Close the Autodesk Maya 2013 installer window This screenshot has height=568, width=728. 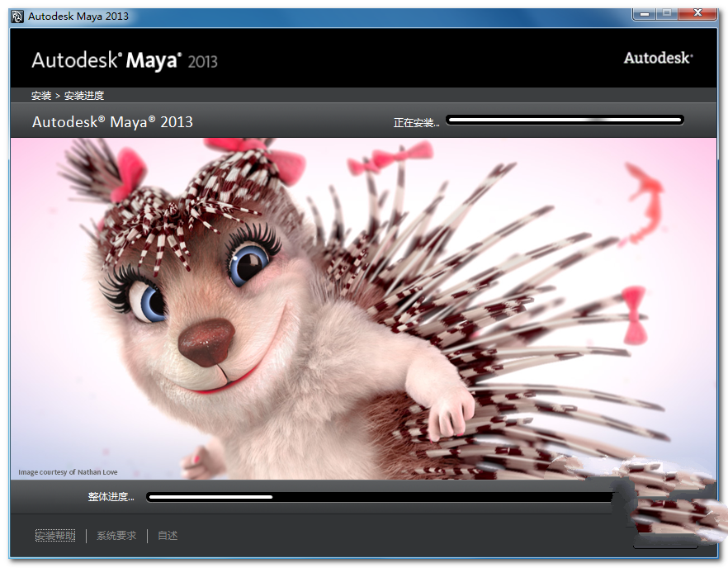point(697,13)
